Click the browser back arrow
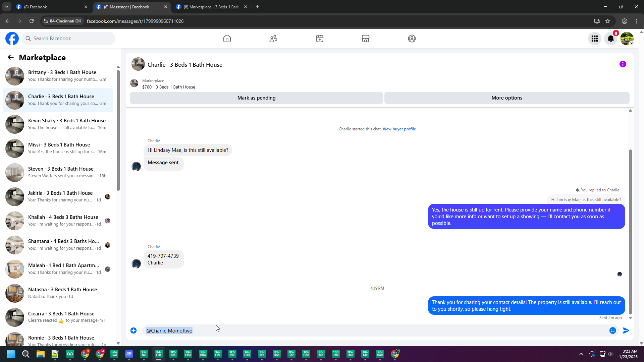 pos(7,21)
